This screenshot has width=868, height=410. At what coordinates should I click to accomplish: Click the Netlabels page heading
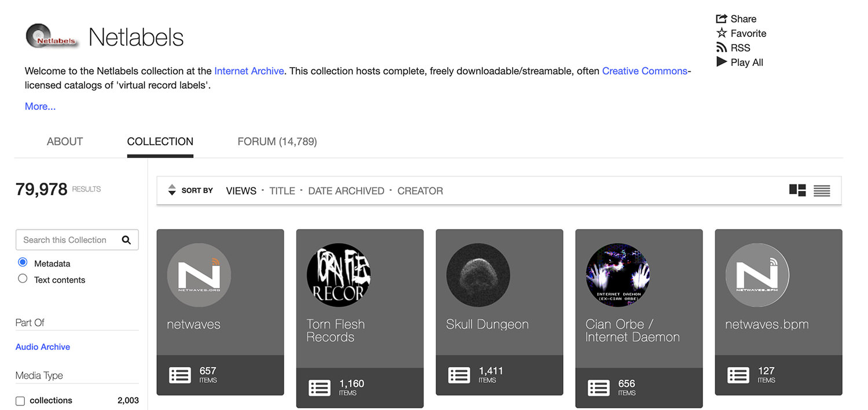[x=136, y=38]
